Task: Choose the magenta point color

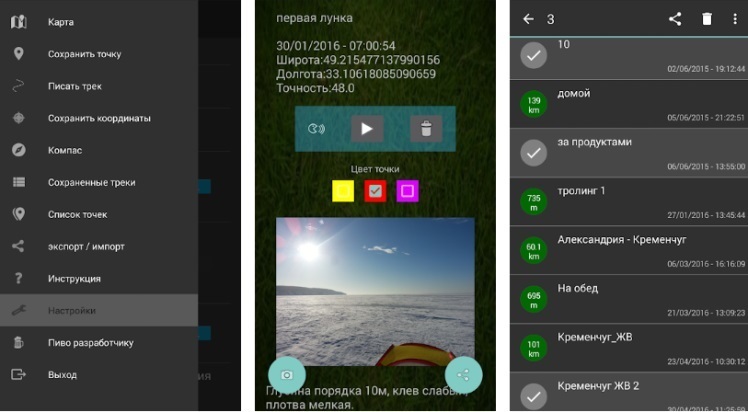Action: tap(407, 191)
